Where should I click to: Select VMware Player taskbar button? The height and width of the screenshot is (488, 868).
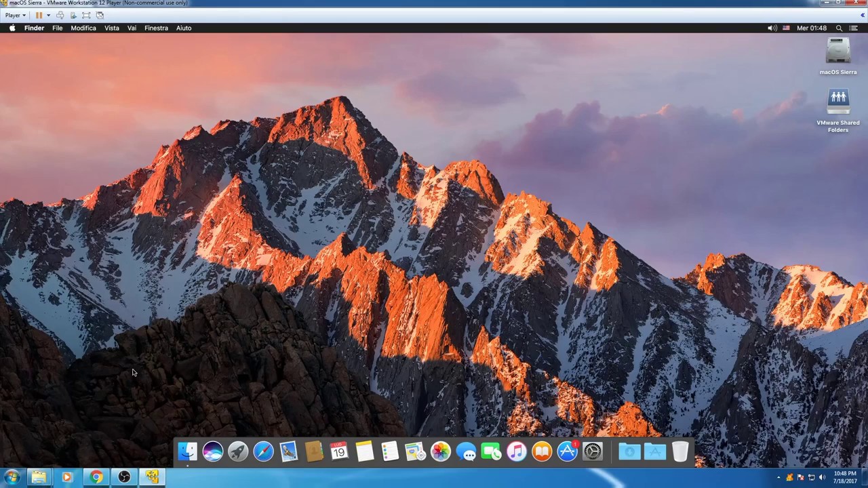point(152,477)
